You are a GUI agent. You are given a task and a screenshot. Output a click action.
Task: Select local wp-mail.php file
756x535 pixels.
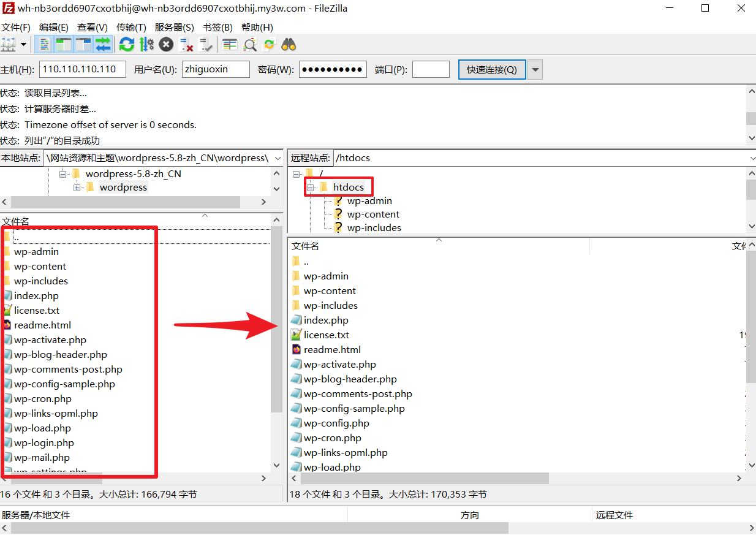coord(42,458)
